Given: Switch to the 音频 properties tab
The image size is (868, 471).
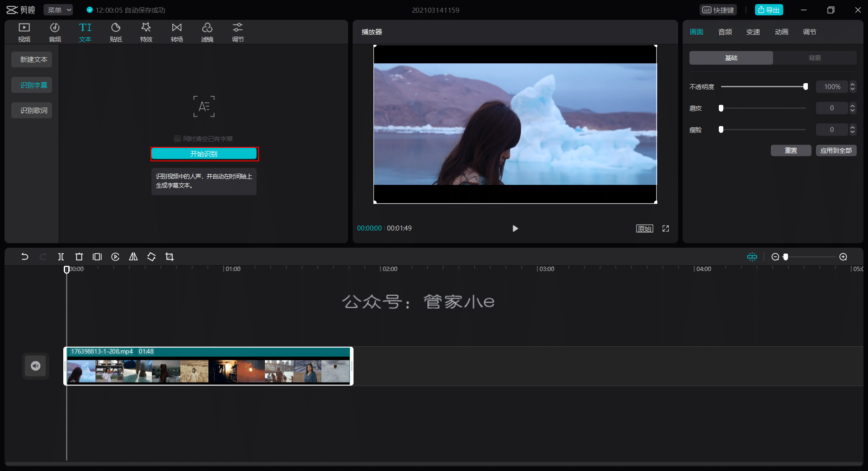Looking at the screenshot, I should 725,32.
